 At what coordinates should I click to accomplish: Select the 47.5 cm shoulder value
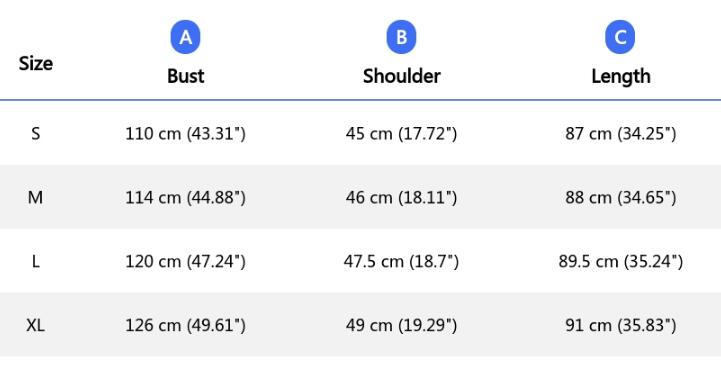401,262
